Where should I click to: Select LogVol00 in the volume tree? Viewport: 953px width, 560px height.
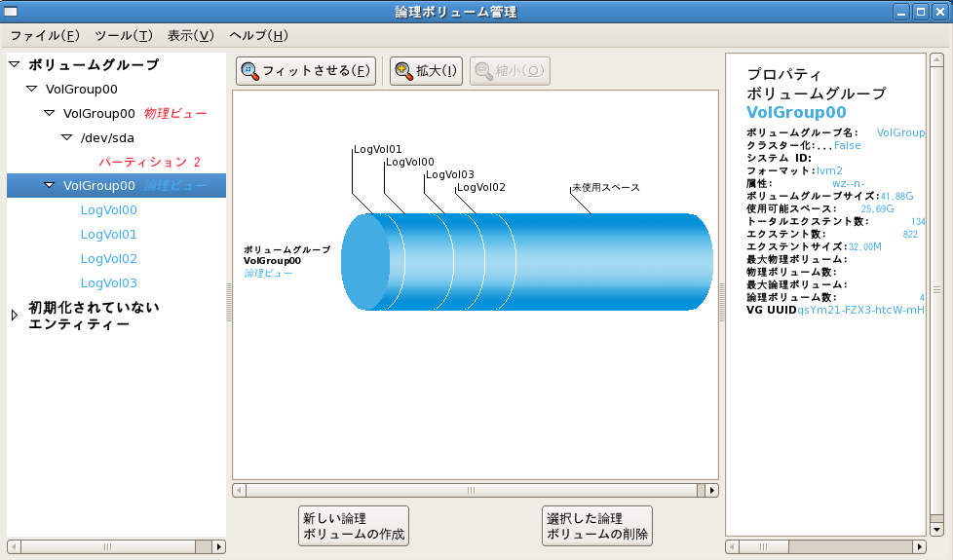tap(108, 210)
